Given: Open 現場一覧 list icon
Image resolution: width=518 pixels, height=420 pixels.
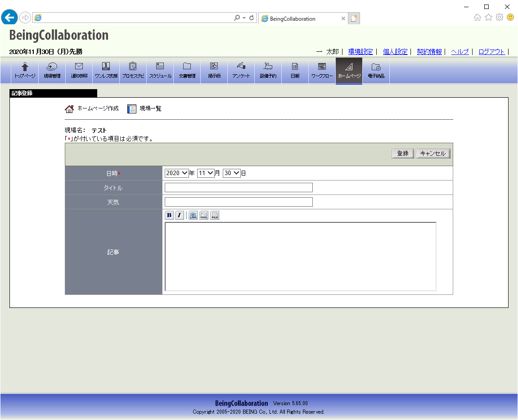Looking at the screenshot, I should coord(132,109).
